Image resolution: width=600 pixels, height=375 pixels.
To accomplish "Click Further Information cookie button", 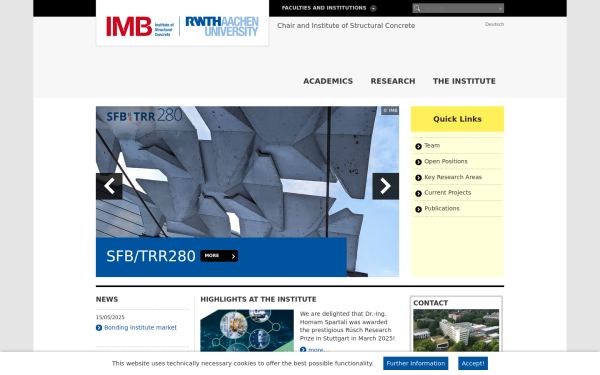I will click(416, 364).
